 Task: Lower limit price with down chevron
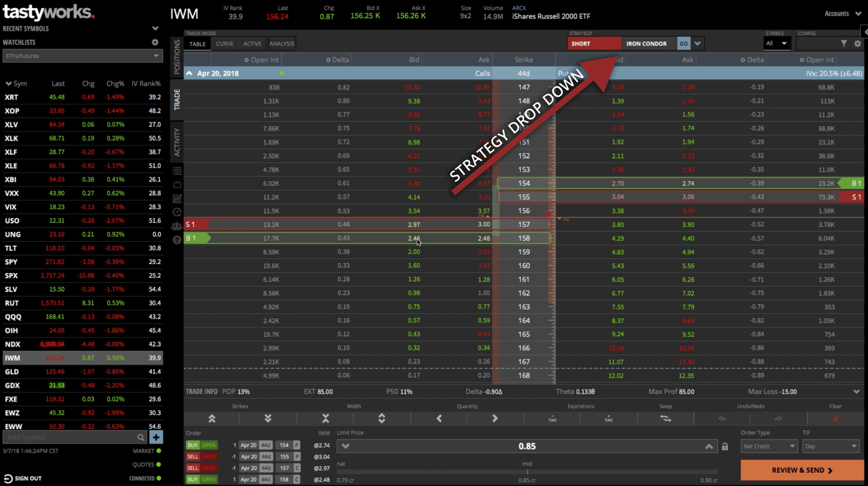(346, 446)
